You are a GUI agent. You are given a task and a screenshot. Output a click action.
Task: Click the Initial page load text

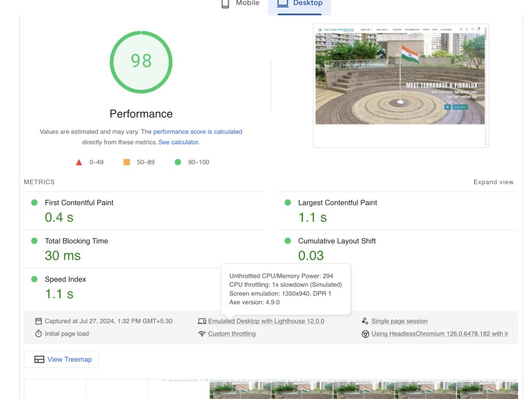point(67,334)
